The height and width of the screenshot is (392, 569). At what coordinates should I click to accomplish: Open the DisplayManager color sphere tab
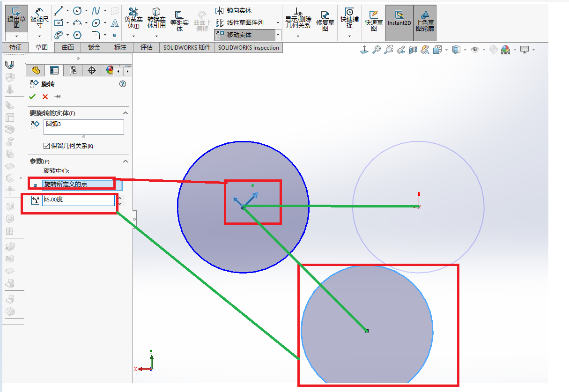pyautogui.click(x=110, y=70)
